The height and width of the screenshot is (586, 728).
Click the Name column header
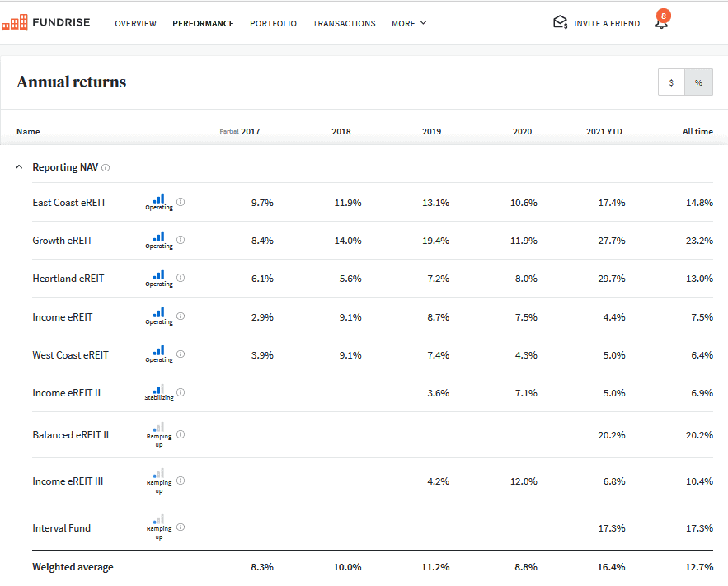click(x=28, y=131)
